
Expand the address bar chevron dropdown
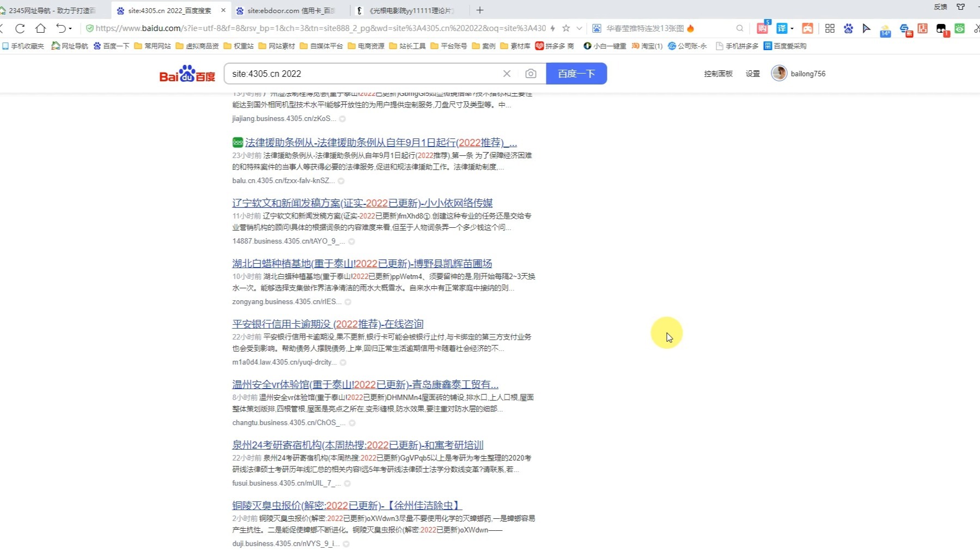point(579,28)
